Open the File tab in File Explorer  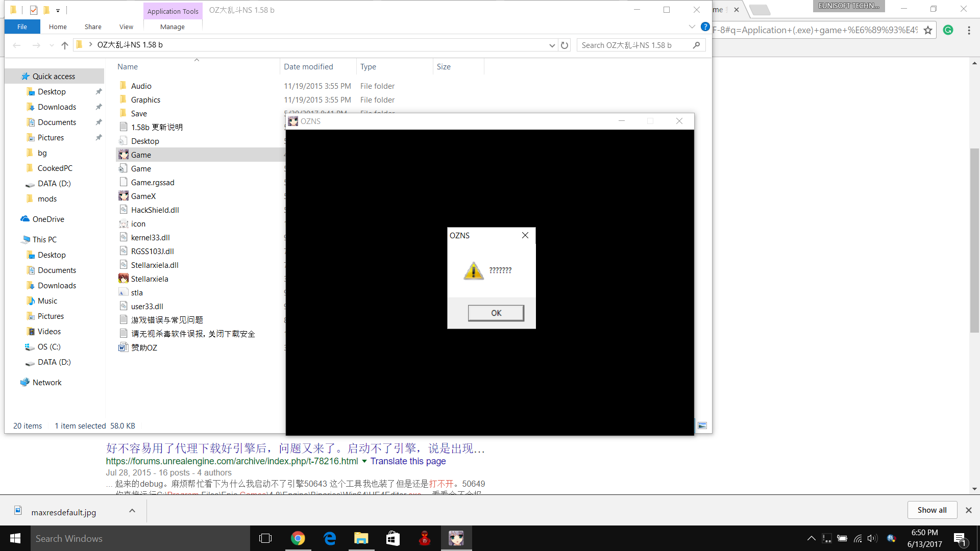coord(22,27)
